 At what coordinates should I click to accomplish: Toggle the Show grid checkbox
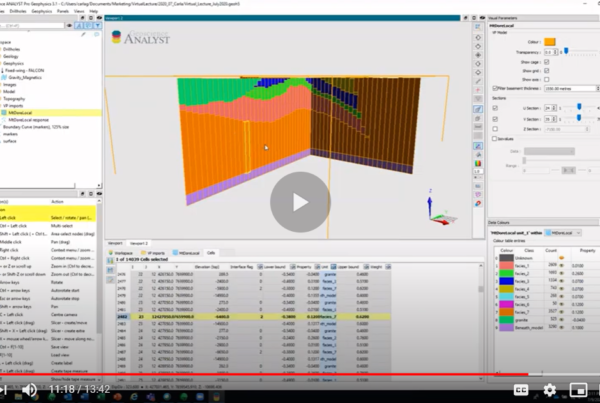click(546, 72)
